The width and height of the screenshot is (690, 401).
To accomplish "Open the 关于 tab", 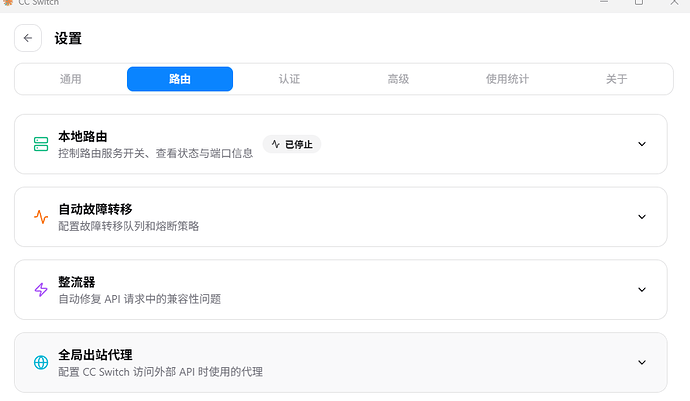I will click(617, 79).
